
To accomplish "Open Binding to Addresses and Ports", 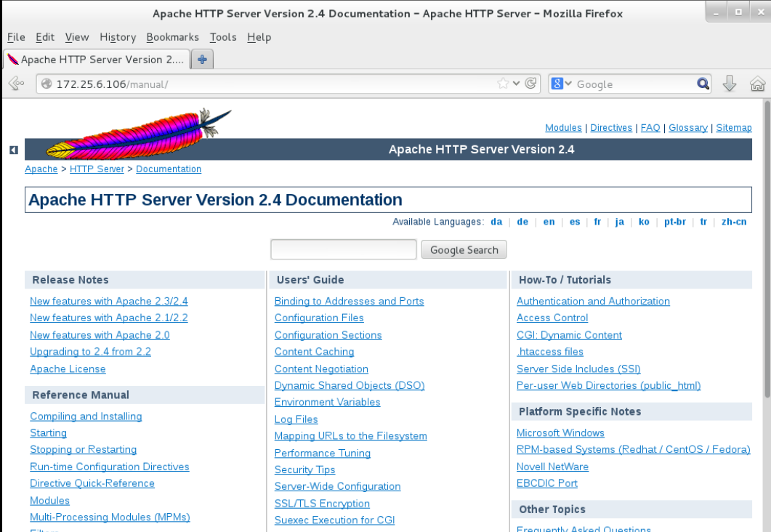I will coord(349,301).
